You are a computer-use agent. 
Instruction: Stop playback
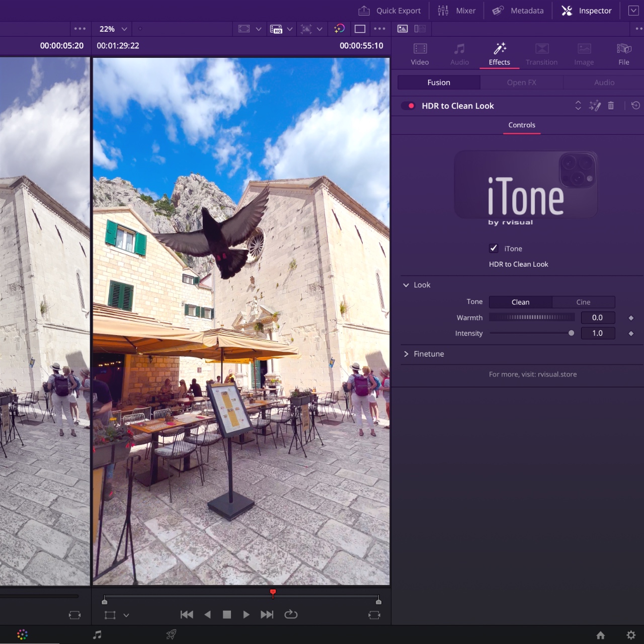(x=227, y=614)
